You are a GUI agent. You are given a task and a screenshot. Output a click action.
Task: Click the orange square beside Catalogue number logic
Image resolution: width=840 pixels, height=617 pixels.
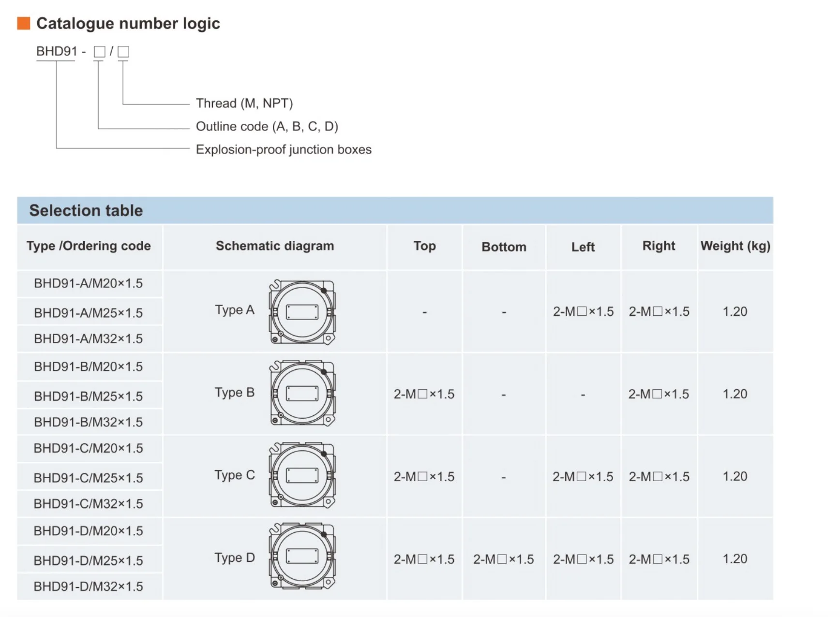coord(24,23)
